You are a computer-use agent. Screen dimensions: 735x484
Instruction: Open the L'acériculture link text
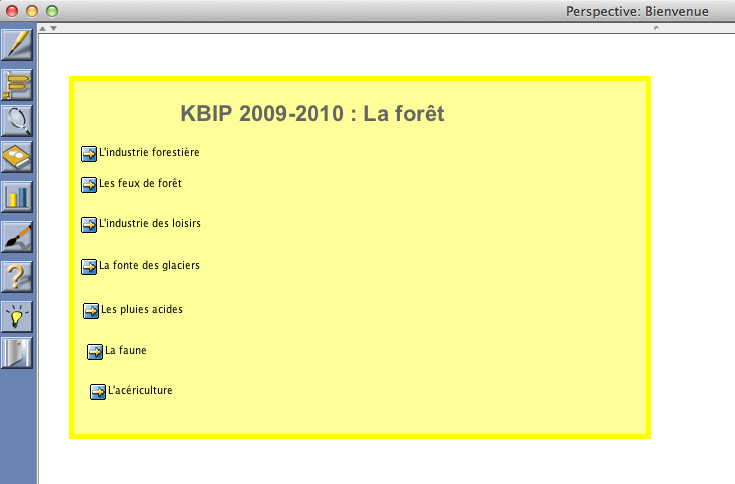[x=140, y=391]
